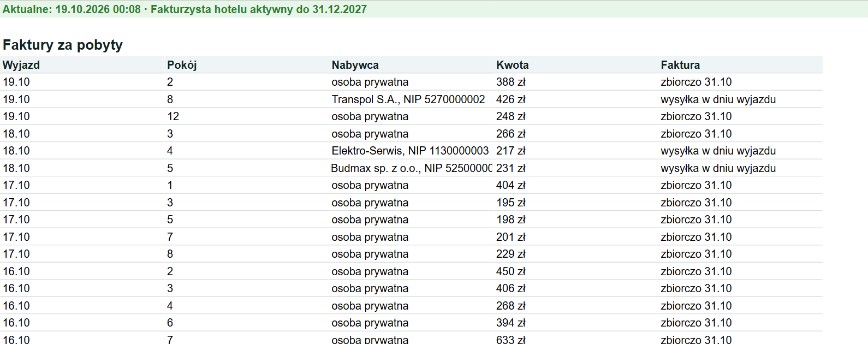Click the amount "450 zł"
Image resolution: width=868 pixels, height=344 pixels.
(x=511, y=271)
